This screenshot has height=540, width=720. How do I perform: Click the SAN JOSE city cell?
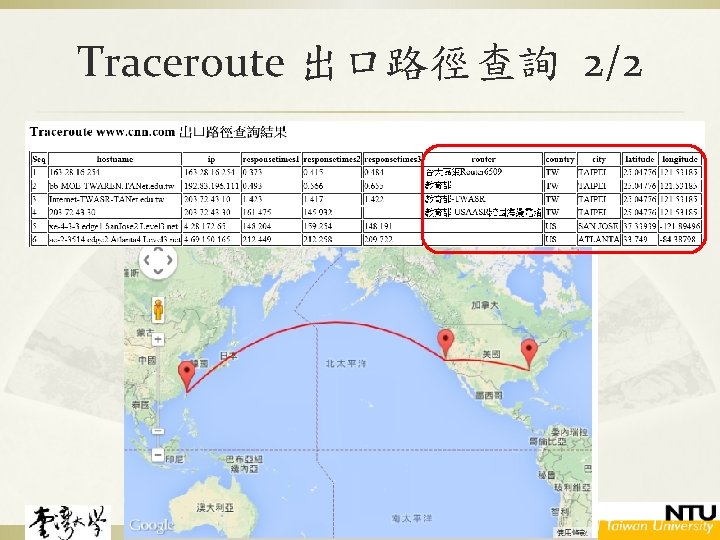point(599,226)
